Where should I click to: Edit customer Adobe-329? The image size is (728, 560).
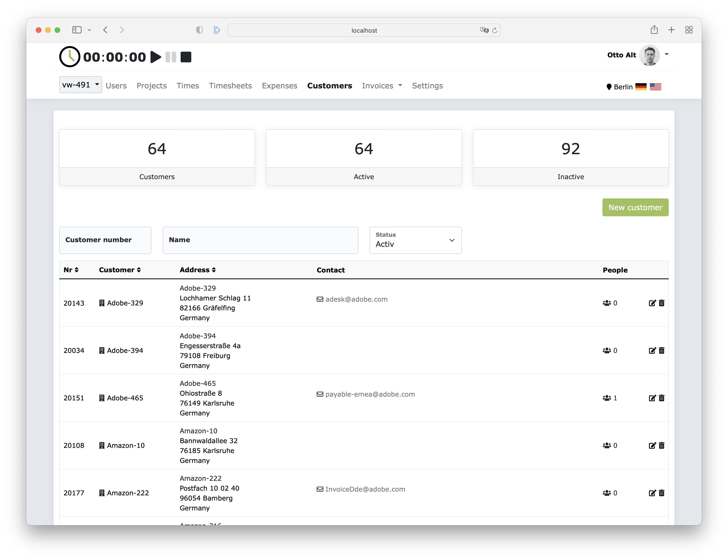[652, 303]
